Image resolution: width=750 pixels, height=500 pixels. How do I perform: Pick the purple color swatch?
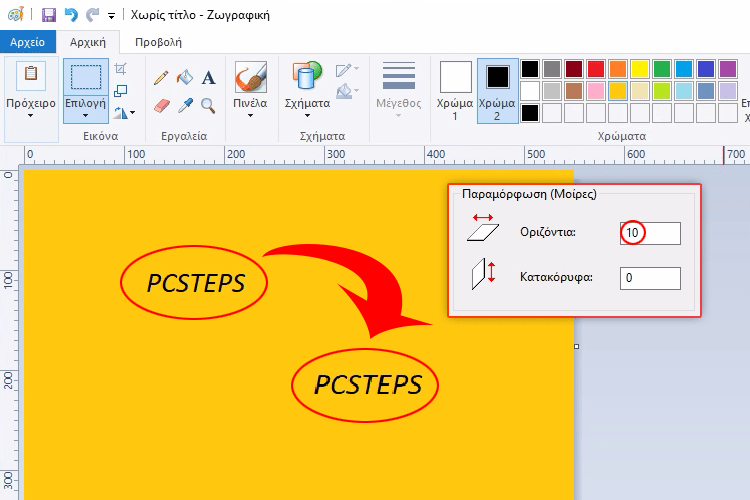[x=728, y=69]
